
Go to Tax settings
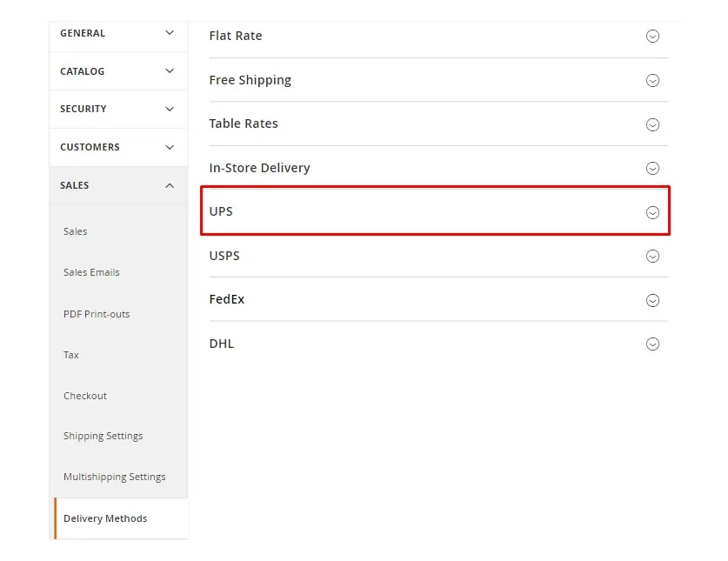pyautogui.click(x=70, y=355)
